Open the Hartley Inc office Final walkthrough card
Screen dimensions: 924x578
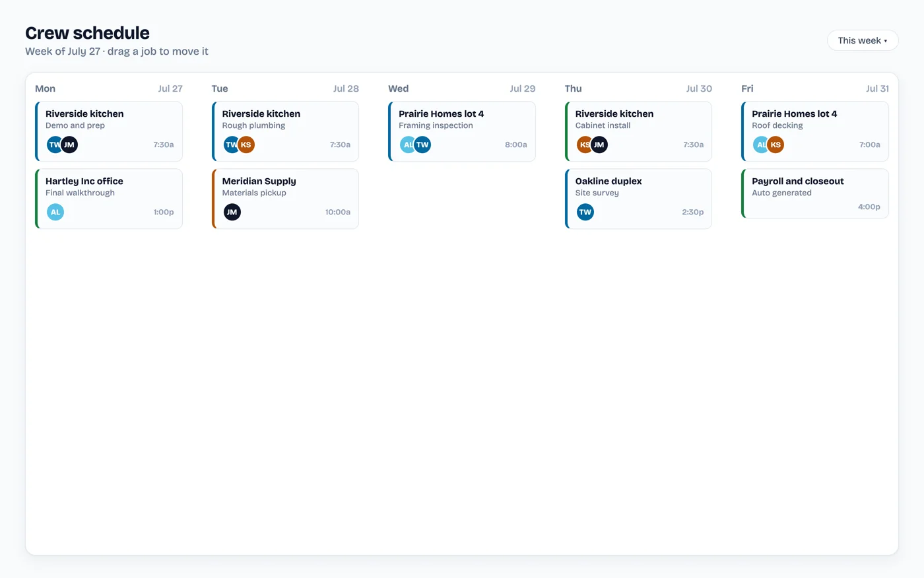tap(109, 199)
